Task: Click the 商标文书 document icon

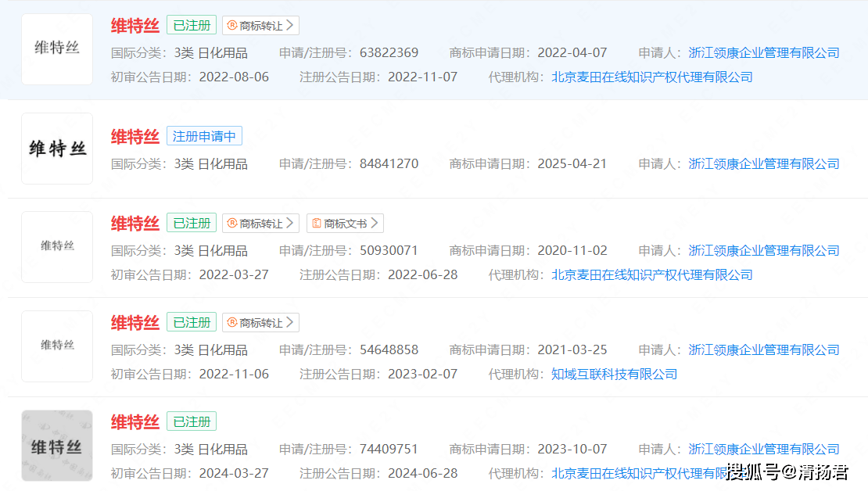Action: (317, 223)
